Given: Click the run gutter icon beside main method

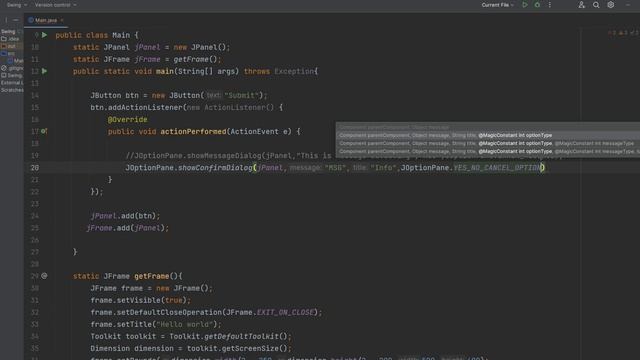Looking at the screenshot, I should point(44,71).
